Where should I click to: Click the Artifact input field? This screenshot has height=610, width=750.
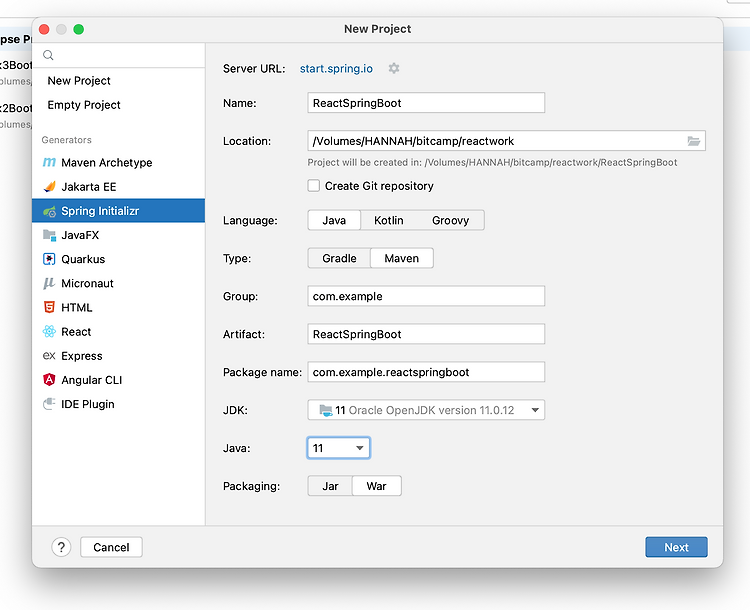426,334
